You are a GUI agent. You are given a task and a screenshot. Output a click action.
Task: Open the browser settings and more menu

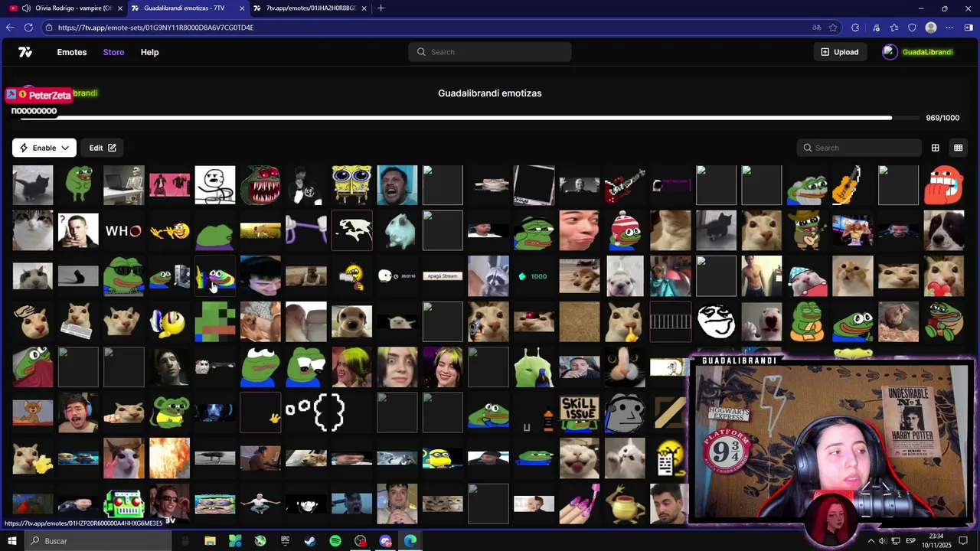(x=949, y=28)
